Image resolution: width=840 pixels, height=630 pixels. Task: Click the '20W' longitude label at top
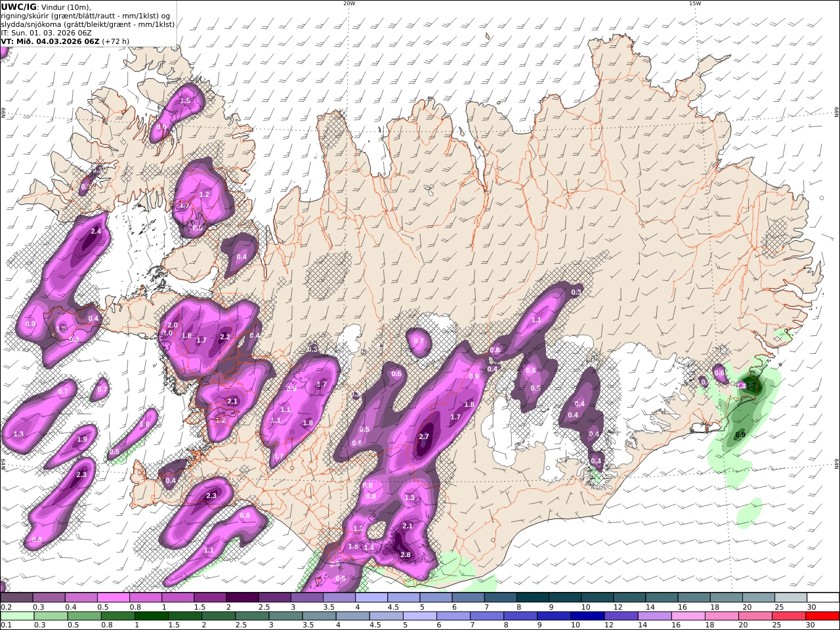click(x=349, y=3)
